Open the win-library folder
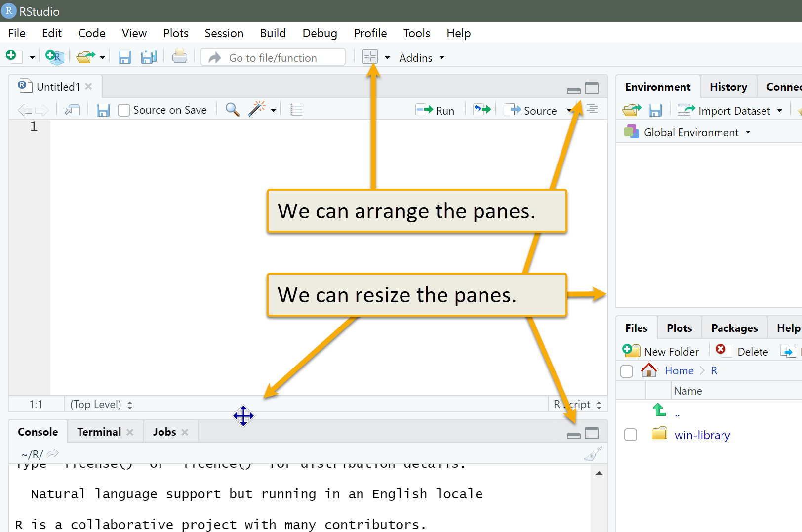Screen dimensions: 802x532 point(702,435)
